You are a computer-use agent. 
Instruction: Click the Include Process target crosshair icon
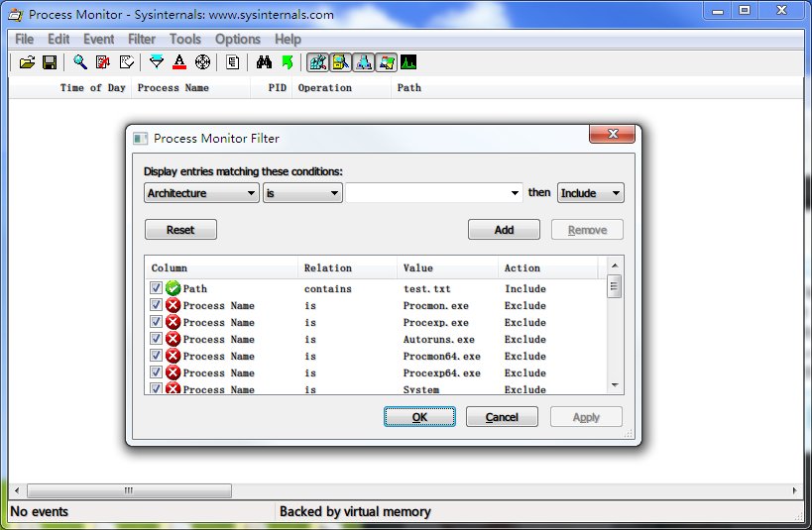pyautogui.click(x=202, y=62)
